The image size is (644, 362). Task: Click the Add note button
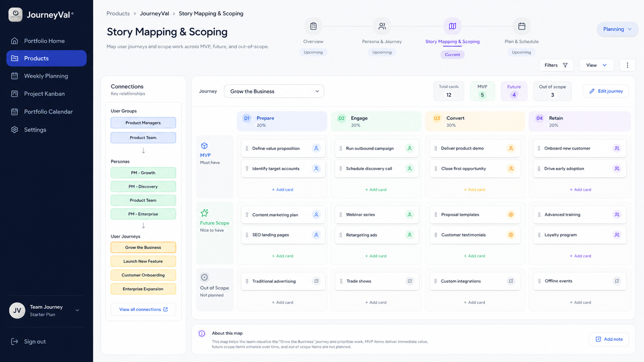coord(609,339)
